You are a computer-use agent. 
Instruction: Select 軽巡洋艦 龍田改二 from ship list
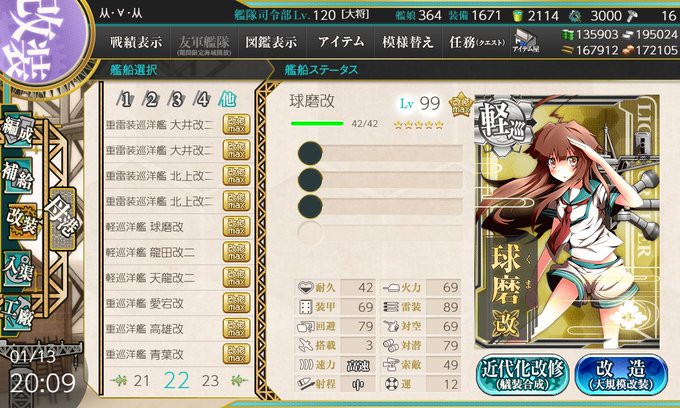[178, 252]
